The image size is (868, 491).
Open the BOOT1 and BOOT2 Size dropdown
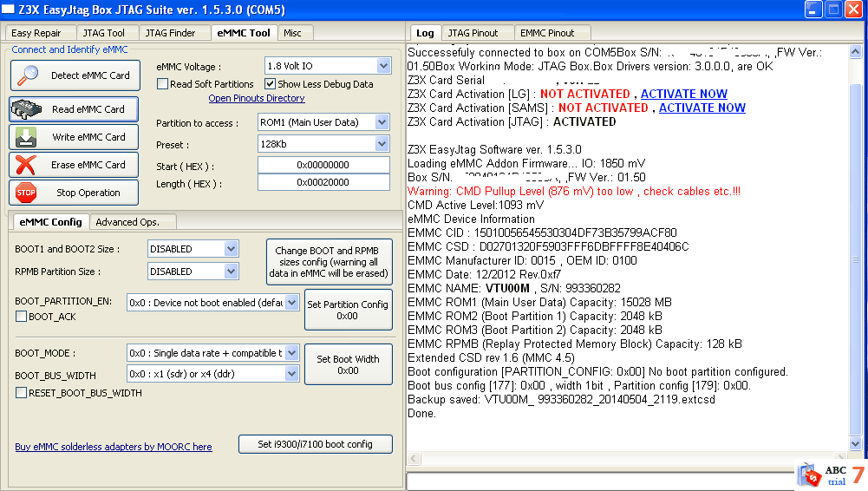pyautogui.click(x=231, y=249)
